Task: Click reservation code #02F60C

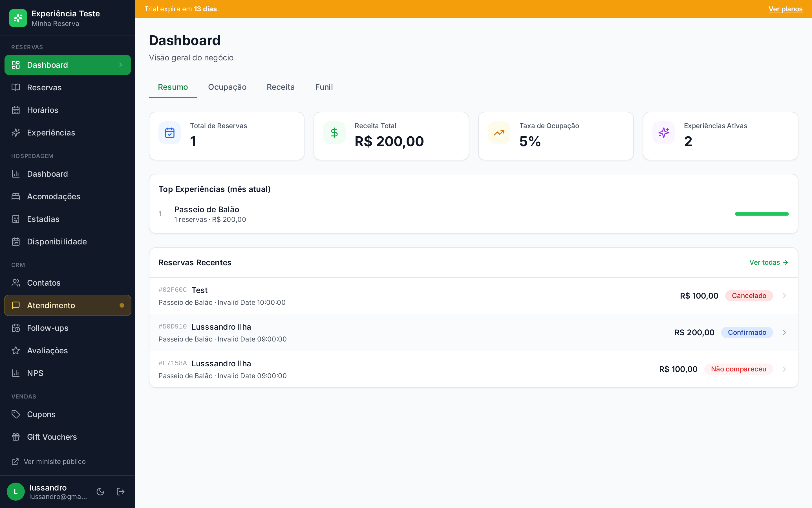Action: pyautogui.click(x=173, y=290)
